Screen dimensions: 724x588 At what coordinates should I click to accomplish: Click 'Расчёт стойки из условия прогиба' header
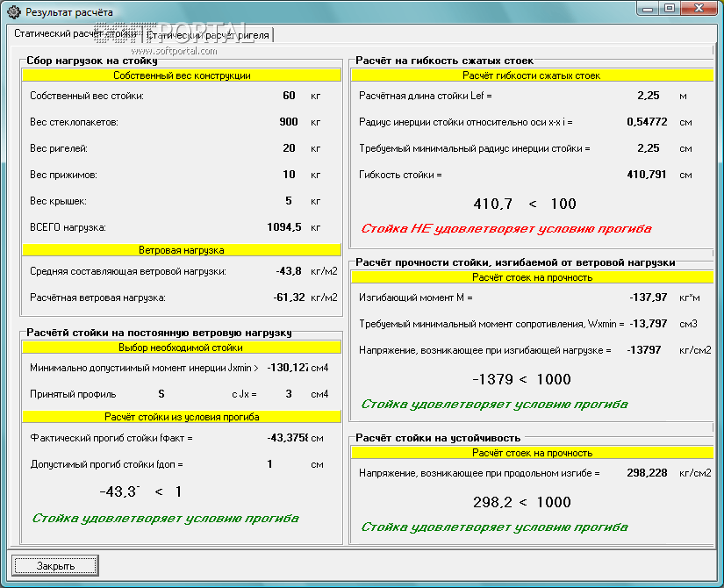[x=182, y=417]
